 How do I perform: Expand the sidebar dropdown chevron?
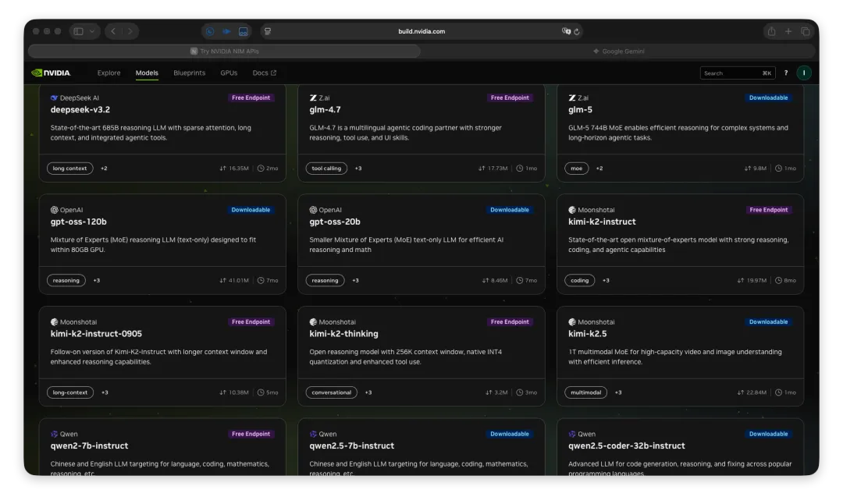pyautogui.click(x=92, y=31)
